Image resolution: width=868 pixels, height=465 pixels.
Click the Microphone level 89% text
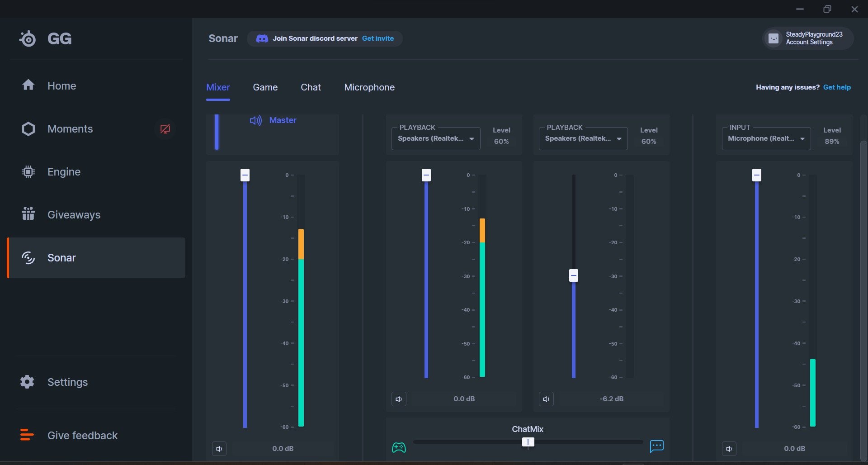pyautogui.click(x=832, y=141)
